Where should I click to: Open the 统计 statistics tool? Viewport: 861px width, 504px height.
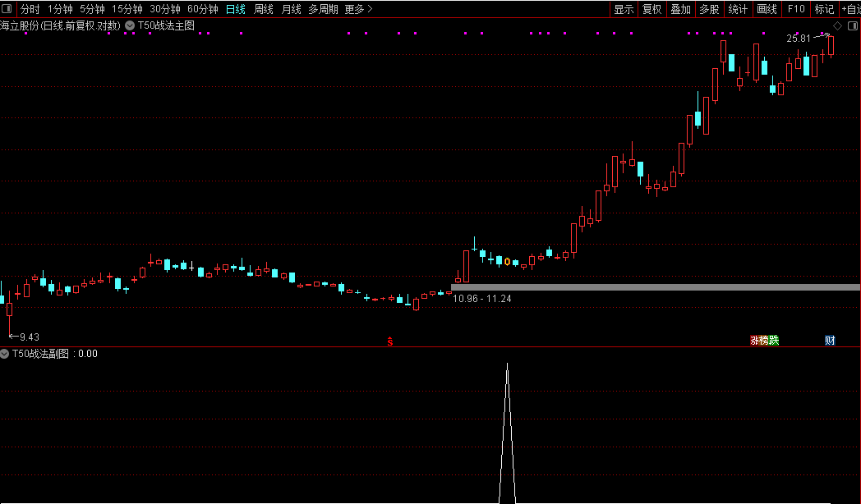[x=738, y=9]
